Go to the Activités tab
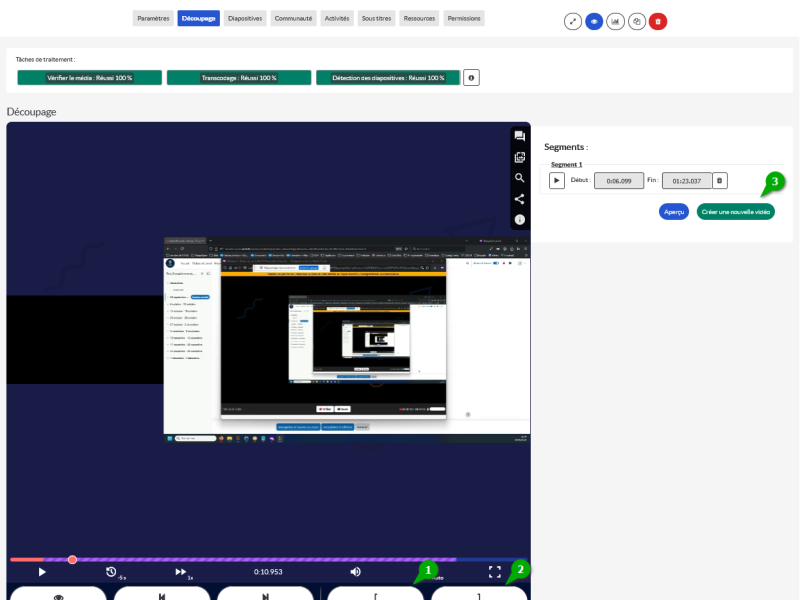The width and height of the screenshot is (800, 600). (337, 18)
